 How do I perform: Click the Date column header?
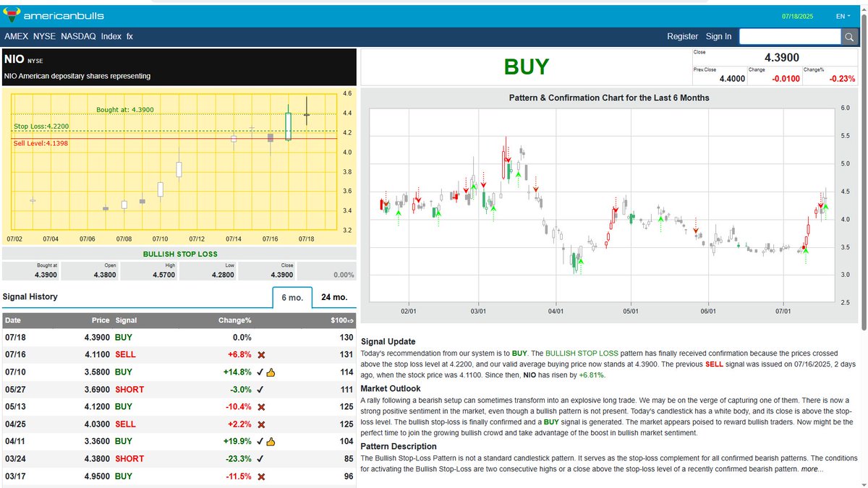click(x=14, y=320)
